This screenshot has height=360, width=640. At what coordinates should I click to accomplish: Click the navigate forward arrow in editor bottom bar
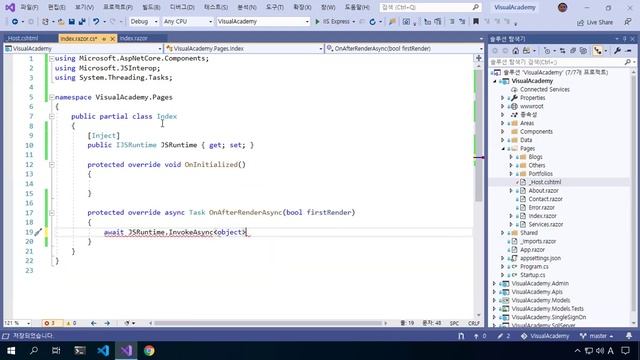click(107, 323)
